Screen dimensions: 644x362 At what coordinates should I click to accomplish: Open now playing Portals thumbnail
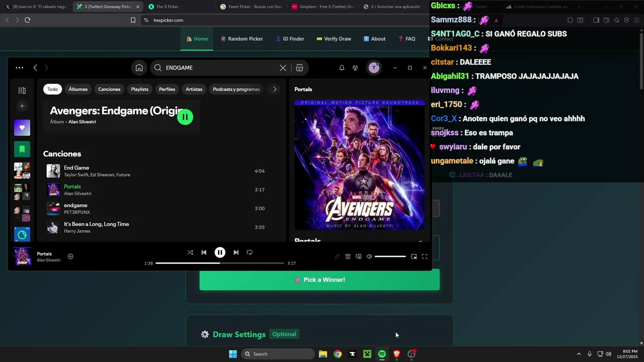click(x=22, y=256)
